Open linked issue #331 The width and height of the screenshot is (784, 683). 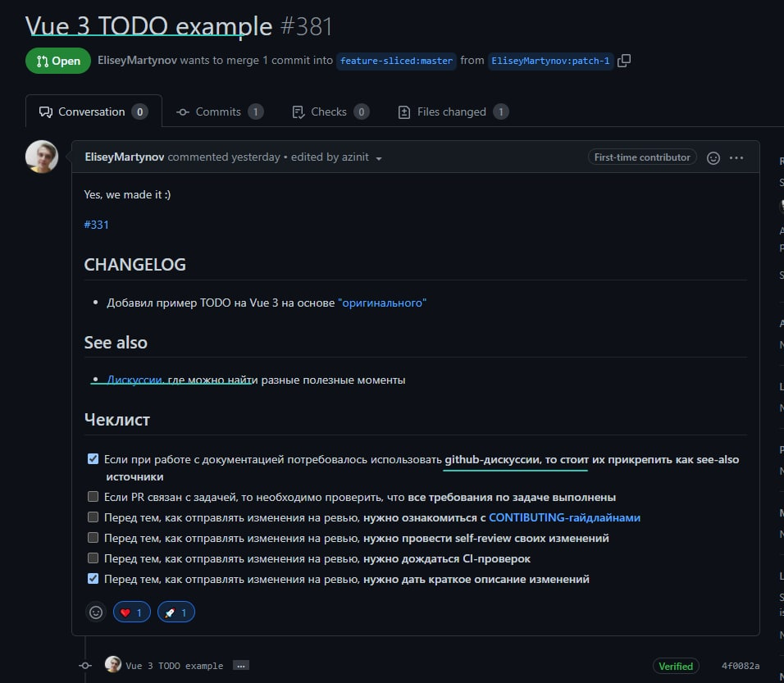click(96, 225)
